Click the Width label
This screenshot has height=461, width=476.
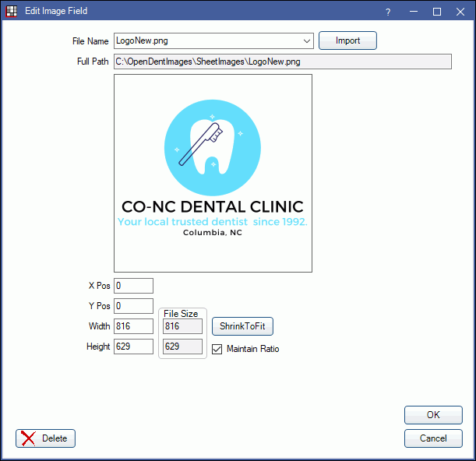tap(99, 326)
